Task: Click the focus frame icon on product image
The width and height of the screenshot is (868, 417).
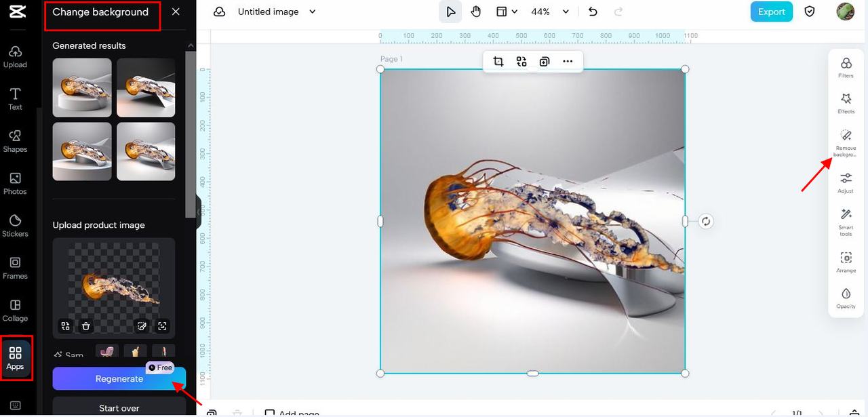Action: coord(162,326)
